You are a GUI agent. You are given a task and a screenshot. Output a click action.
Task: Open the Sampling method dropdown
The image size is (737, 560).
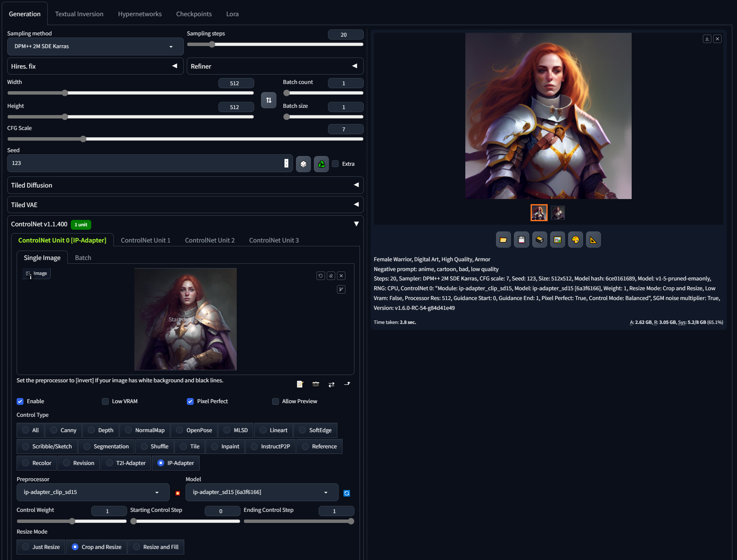click(x=95, y=46)
